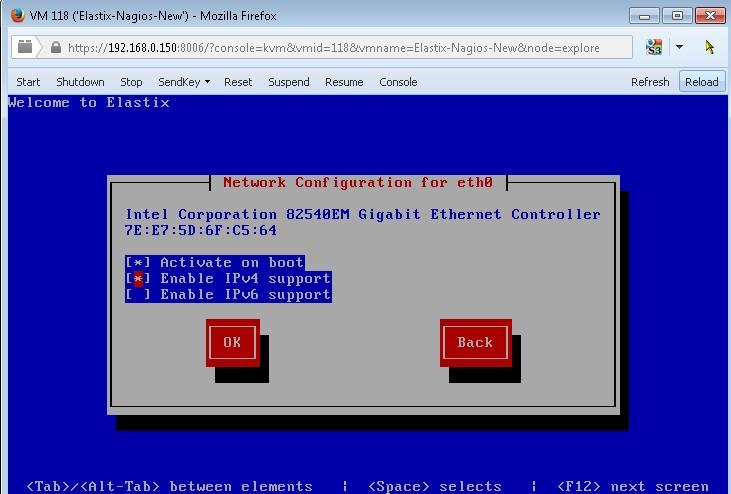Enable the IPv6 support checkbox
Image resolution: width=731 pixels, height=494 pixels.
[138, 295]
